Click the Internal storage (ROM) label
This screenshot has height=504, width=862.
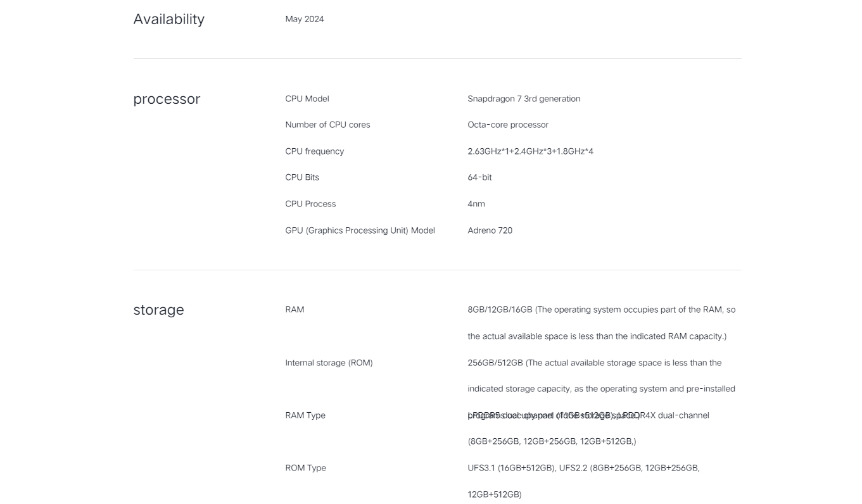tap(329, 363)
